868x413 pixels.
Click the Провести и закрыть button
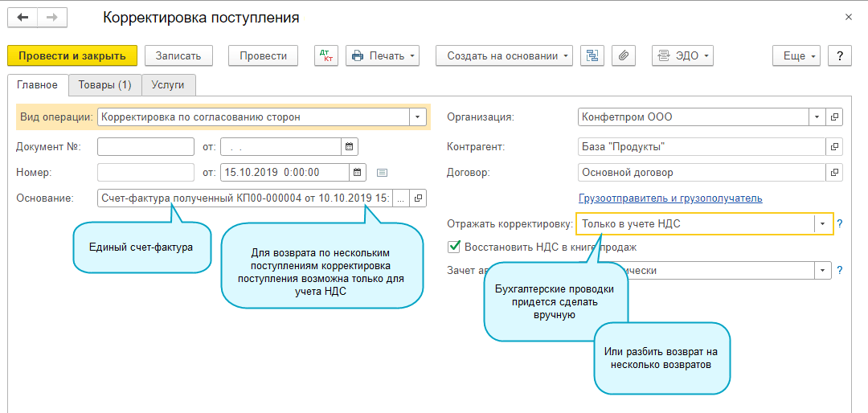pyautogui.click(x=72, y=55)
